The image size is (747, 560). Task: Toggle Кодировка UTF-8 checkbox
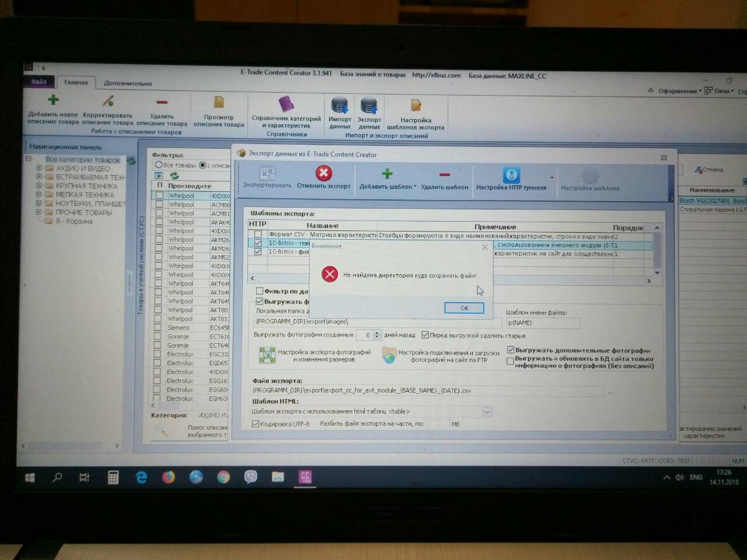coord(255,424)
